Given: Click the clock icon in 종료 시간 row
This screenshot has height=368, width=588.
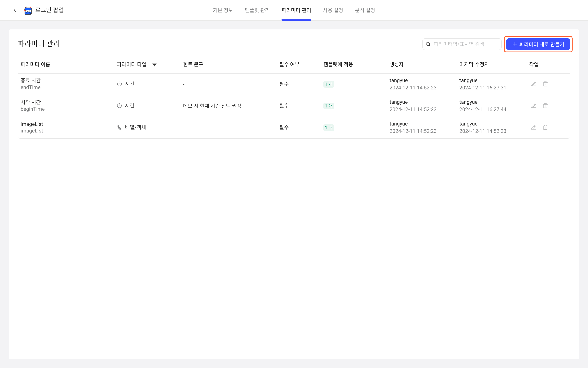Looking at the screenshot, I should click(x=119, y=84).
